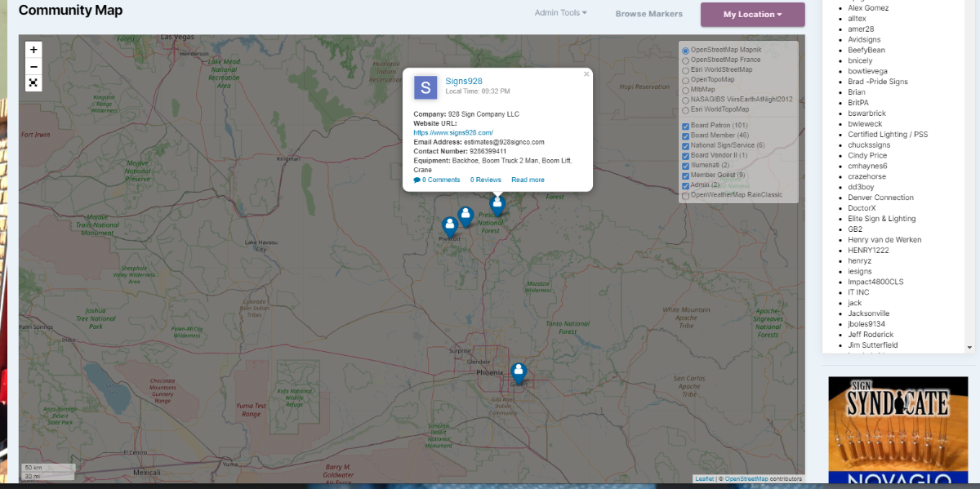Open Browse Markers

[x=648, y=14]
